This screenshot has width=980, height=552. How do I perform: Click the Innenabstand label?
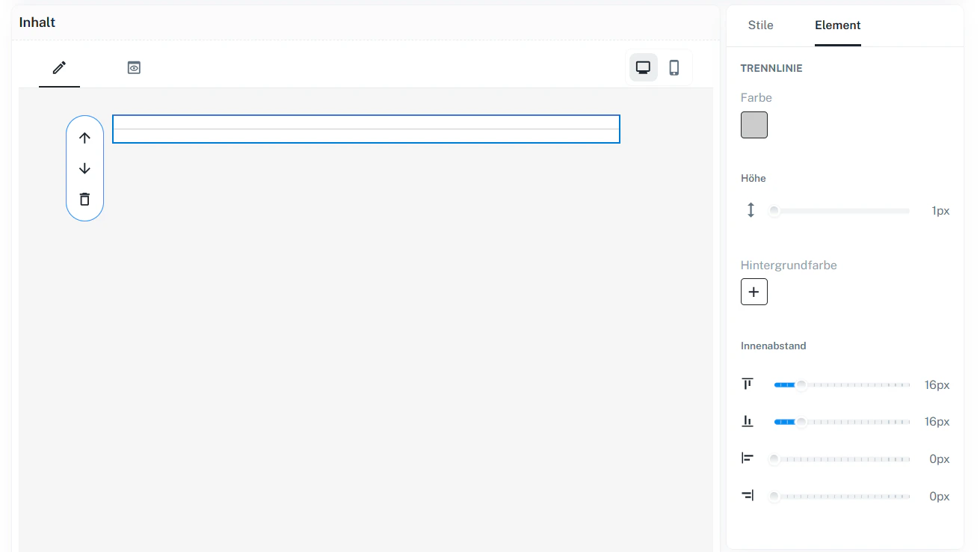[x=774, y=346]
